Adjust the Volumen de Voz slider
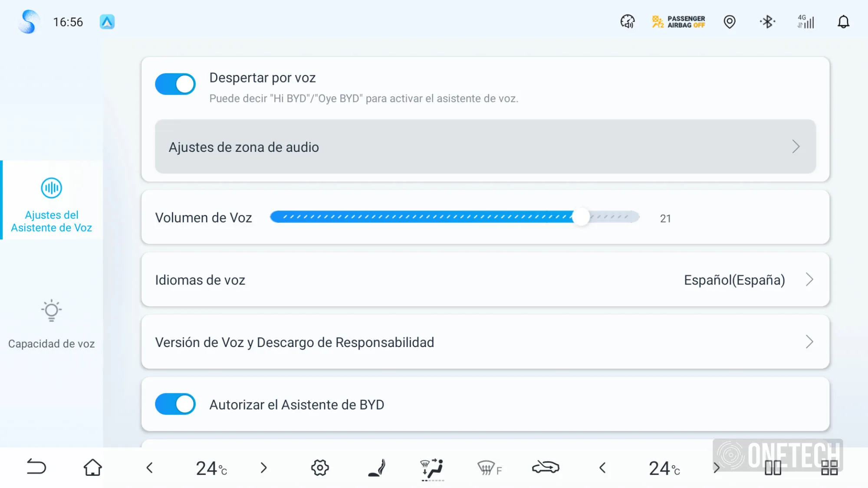Viewport: 868px width, 488px height. pos(581,217)
